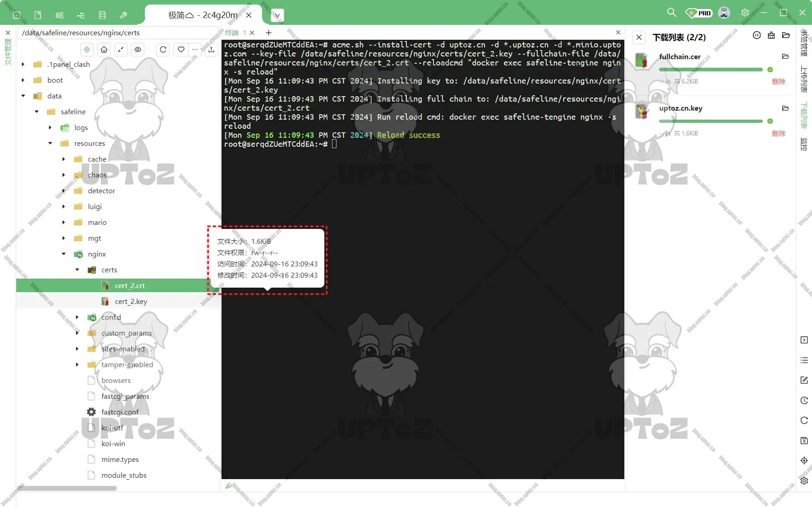Open history clock icon in right sidebar
This screenshot has height=508, width=812.
tap(804, 401)
